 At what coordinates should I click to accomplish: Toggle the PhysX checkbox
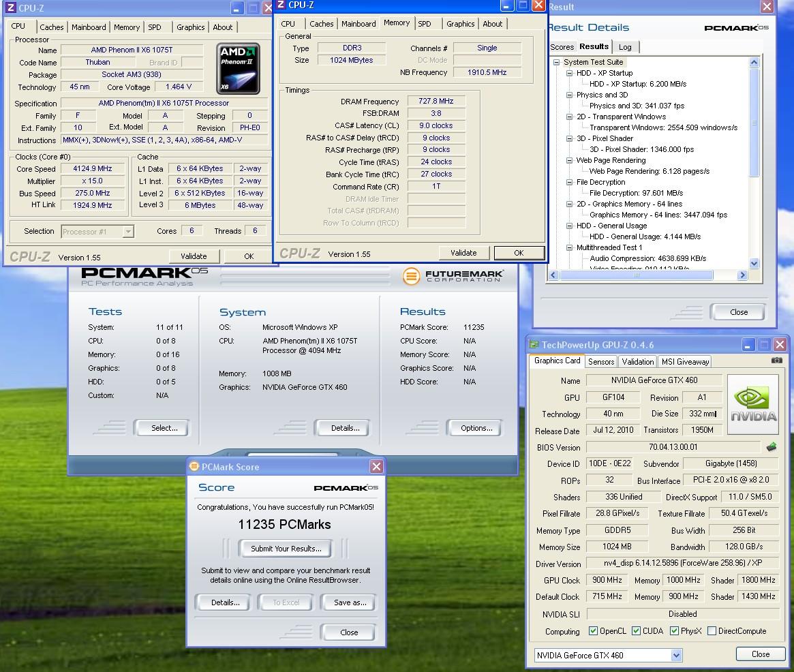[674, 630]
